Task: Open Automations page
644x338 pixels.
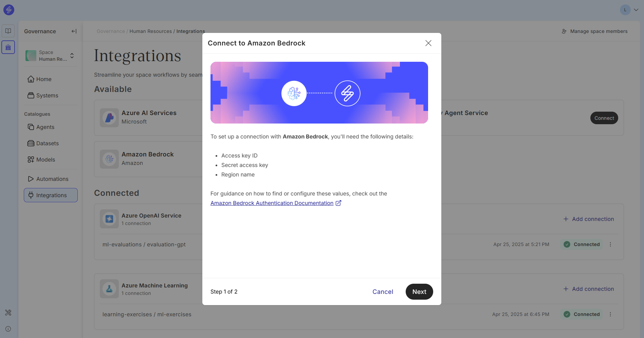Action: pos(52,179)
